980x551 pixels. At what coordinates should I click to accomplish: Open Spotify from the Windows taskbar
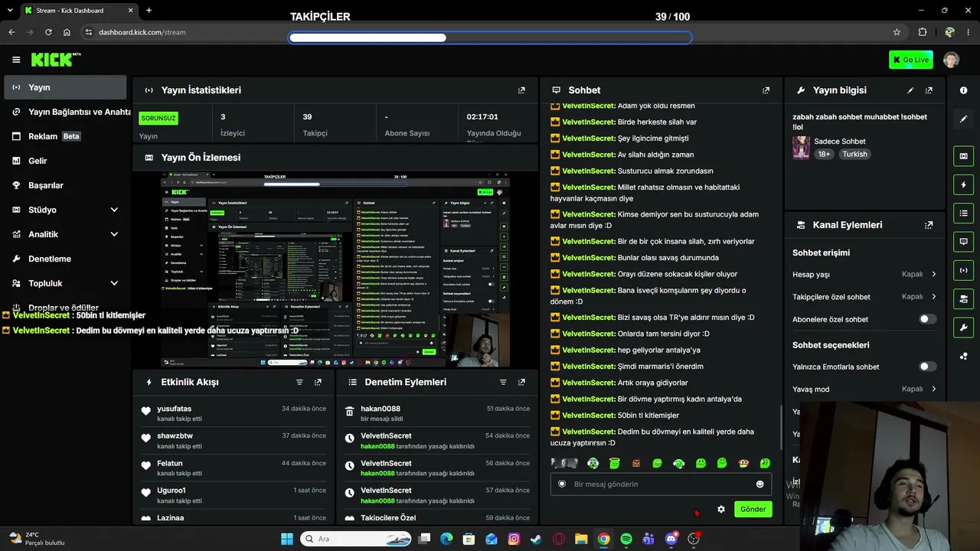click(x=626, y=539)
